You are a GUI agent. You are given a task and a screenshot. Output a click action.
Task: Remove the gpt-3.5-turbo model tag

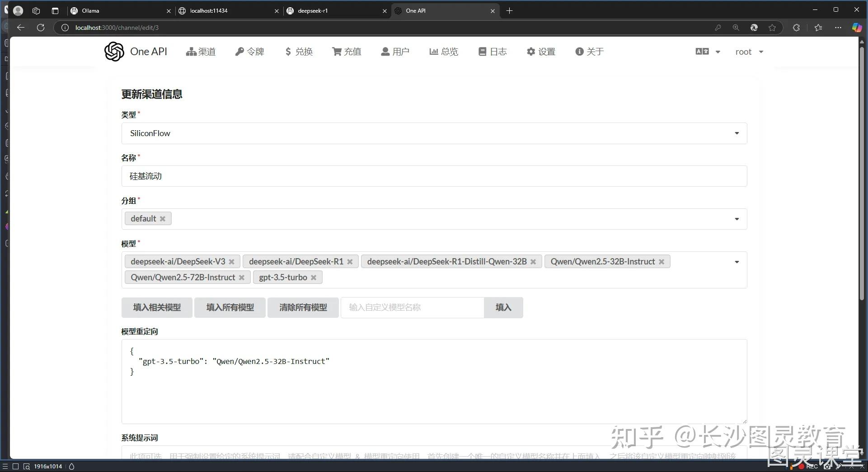coord(314,277)
